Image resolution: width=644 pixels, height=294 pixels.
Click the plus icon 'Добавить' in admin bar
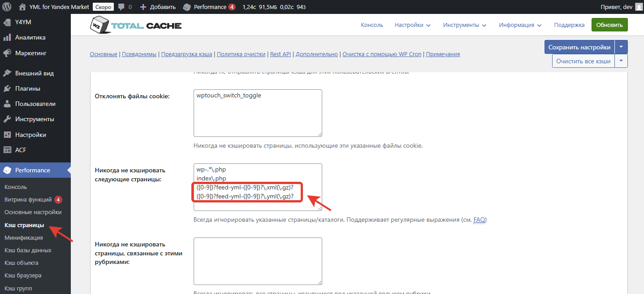point(143,7)
